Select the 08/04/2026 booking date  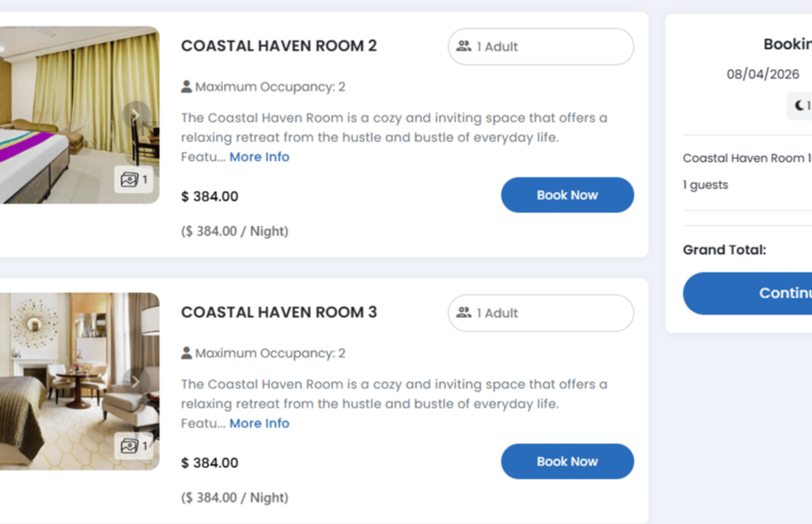click(x=763, y=74)
